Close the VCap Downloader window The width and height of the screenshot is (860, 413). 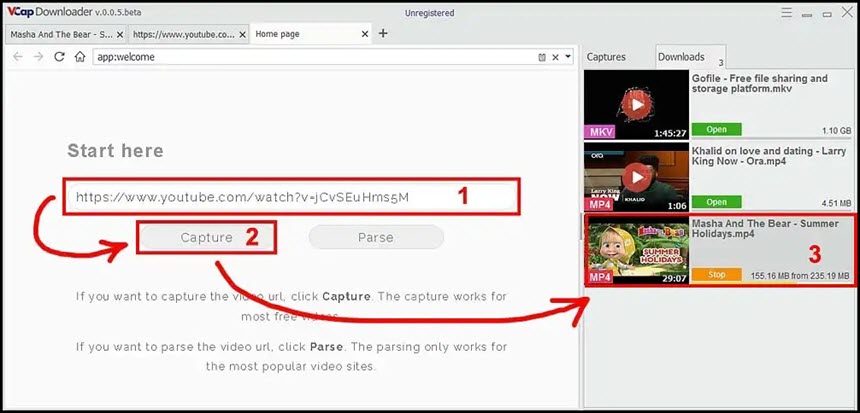(x=847, y=12)
